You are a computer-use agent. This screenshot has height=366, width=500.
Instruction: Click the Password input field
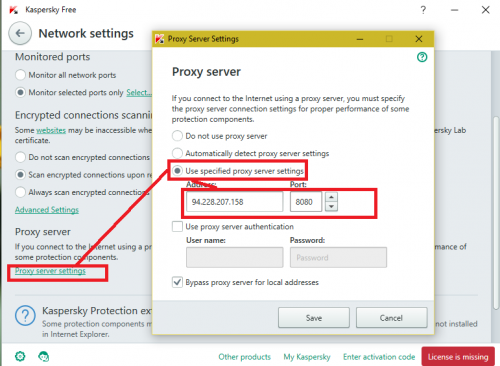(338, 257)
